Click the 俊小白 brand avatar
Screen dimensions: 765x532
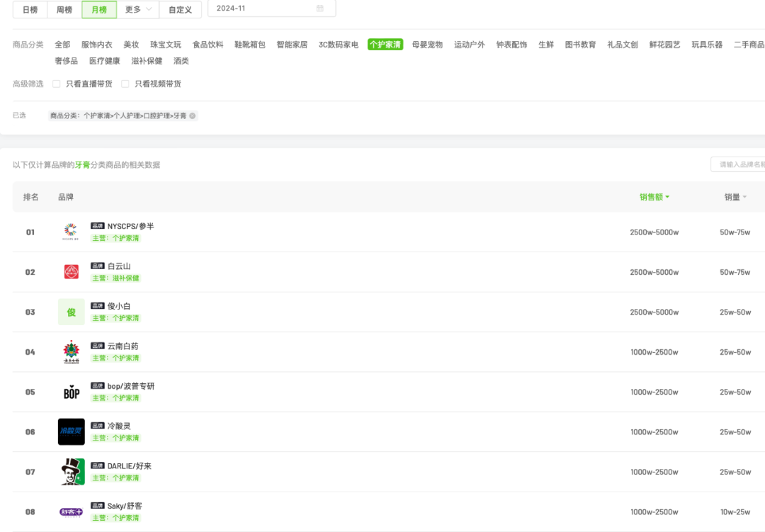point(72,312)
